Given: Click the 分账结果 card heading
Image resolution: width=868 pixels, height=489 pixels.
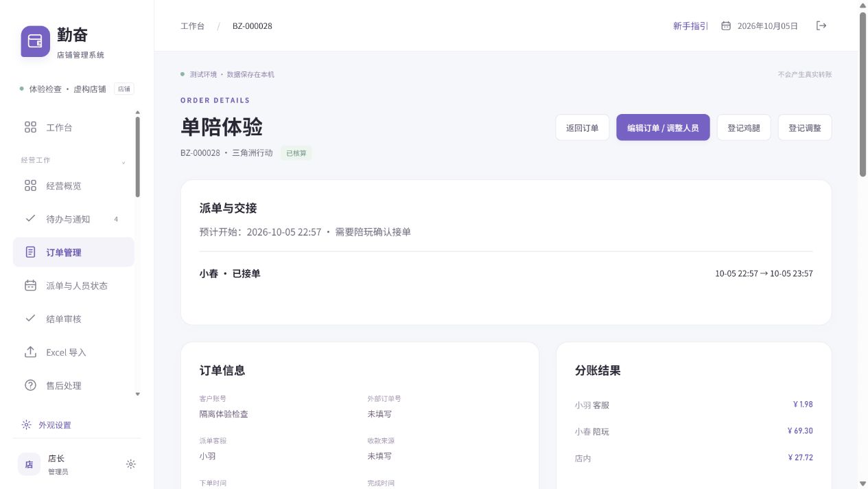Looking at the screenshot, I should pos(598,370).
